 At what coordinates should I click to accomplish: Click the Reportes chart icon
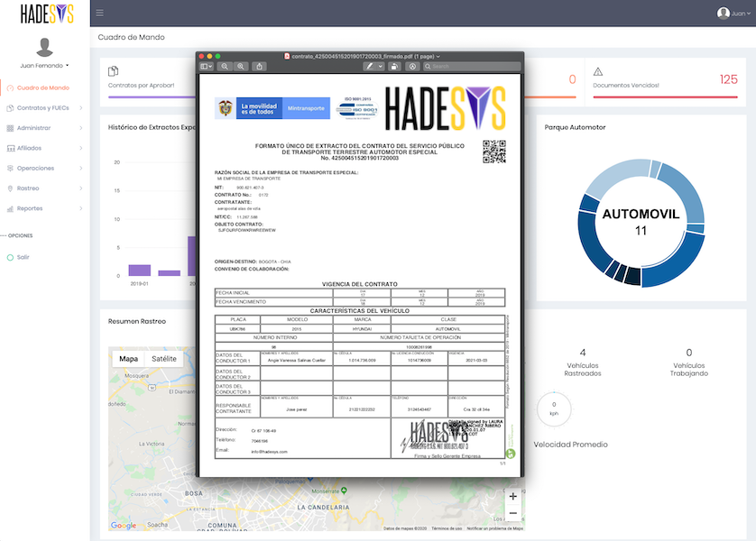[x=10, y=208]
